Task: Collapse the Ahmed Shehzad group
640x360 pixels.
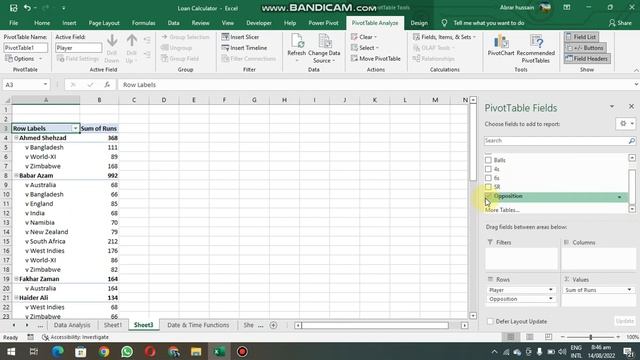Action: (16, 138)
